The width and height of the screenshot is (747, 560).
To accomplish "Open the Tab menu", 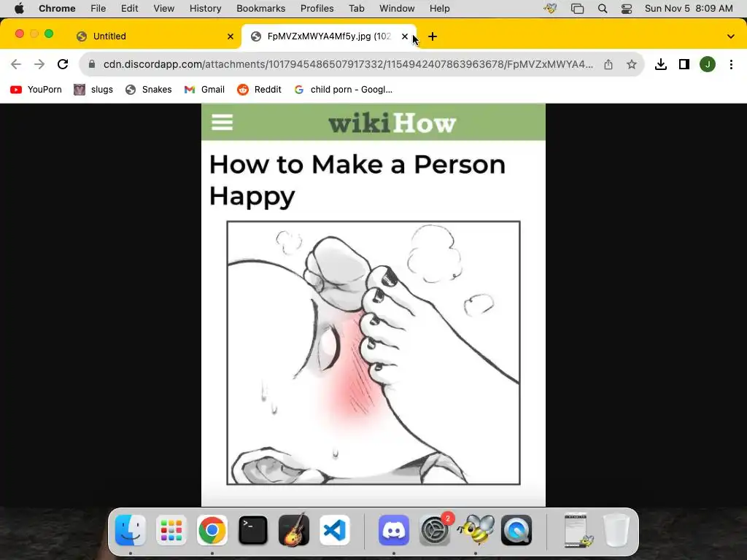I will point(356,9).
